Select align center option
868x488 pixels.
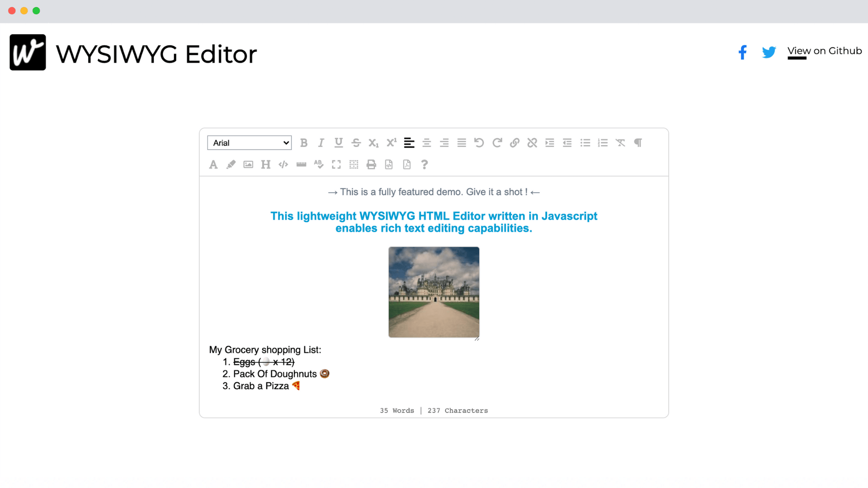[x=427, y=143]
